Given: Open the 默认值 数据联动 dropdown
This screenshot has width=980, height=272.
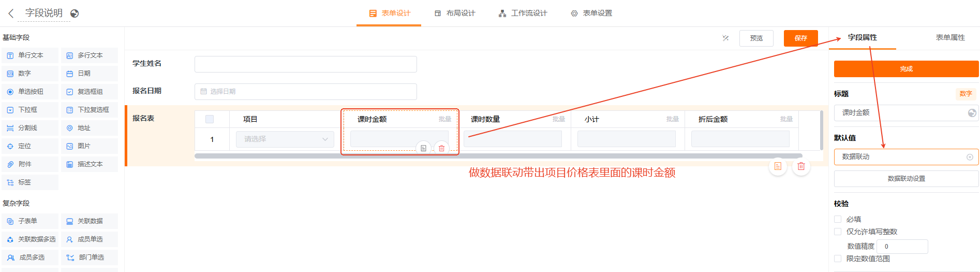Looking at the screenshot, I should pyautogui.click(x=906, y=157).
